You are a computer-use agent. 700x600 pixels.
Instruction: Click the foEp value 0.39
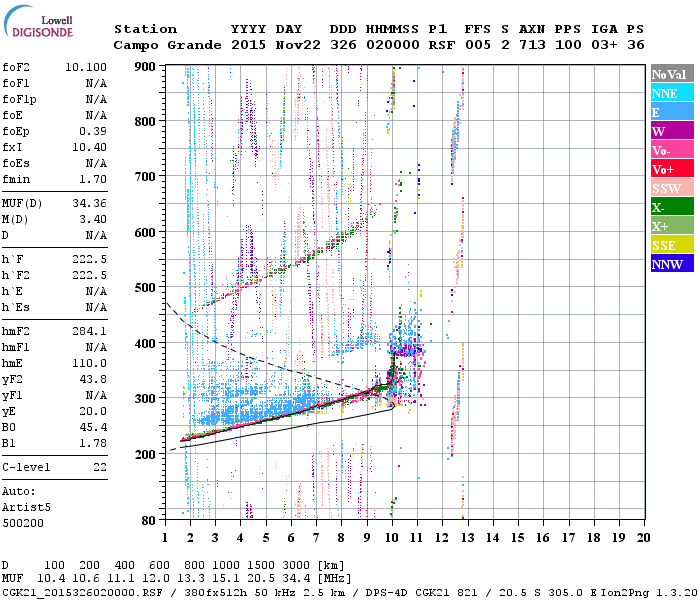93,131
